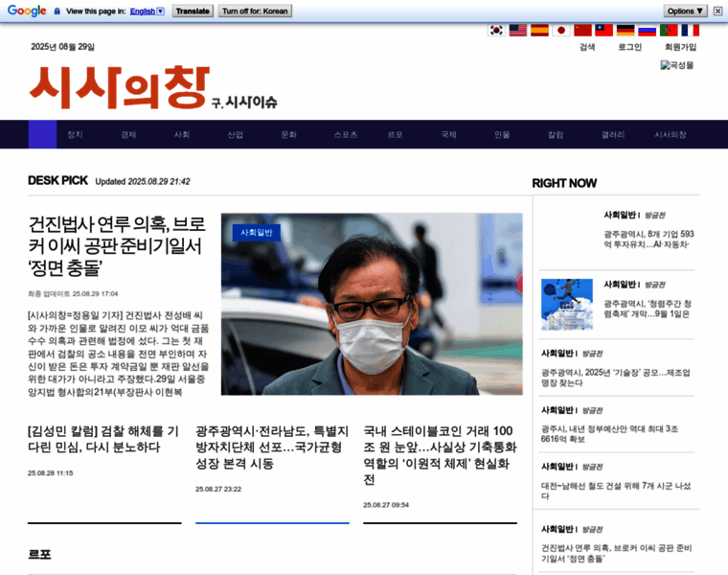Screen dimensions: 728x575
Task: Select the French flag icon
Action: coord(690,30)
